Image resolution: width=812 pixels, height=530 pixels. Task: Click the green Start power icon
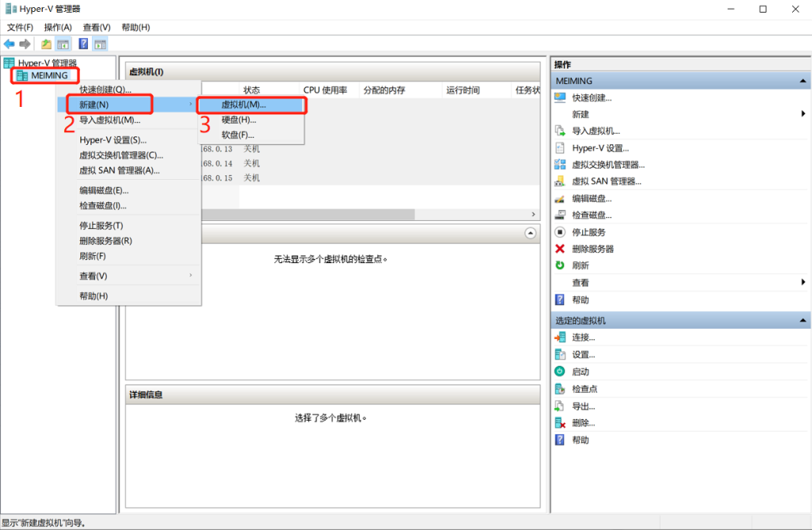tap(560, 371)
